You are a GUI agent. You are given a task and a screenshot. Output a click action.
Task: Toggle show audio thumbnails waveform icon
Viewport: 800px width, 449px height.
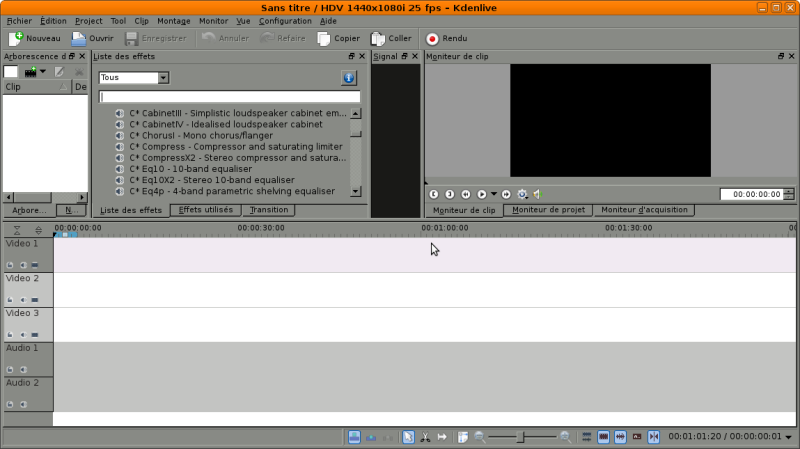[x=620, y=437]
